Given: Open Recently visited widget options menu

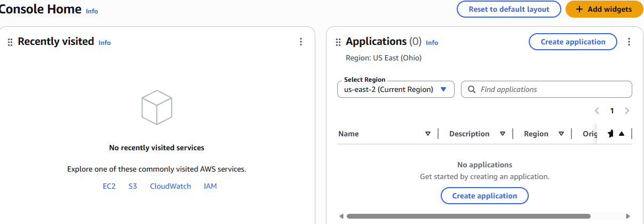Looking at the screenshot, I should tap(301, 42).
